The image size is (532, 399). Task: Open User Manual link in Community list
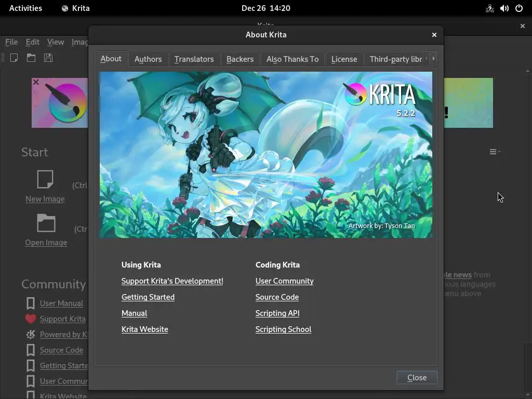(x=61, y=303)
